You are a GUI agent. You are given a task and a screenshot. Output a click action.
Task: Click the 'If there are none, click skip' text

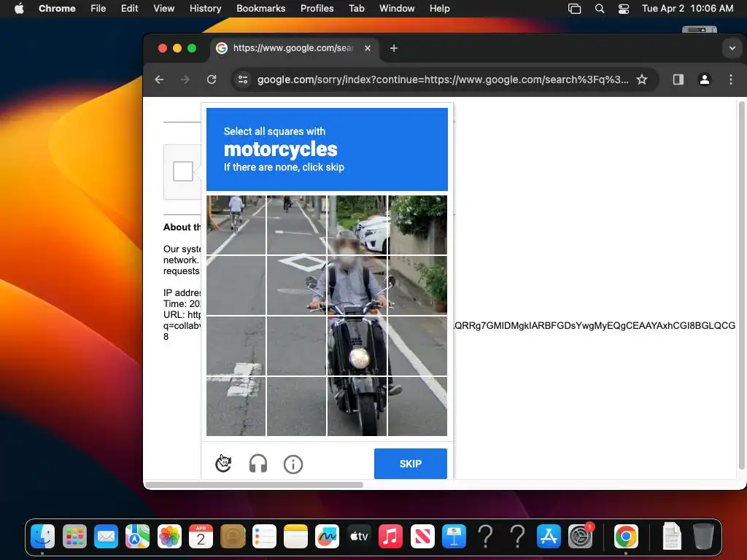284,167
